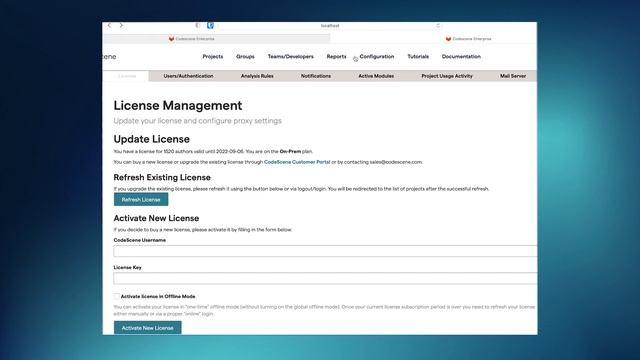The width and height of the screenshot is (640, 360).
Task: Go back with the browser back arrow
Action: (x=109, y=25)
